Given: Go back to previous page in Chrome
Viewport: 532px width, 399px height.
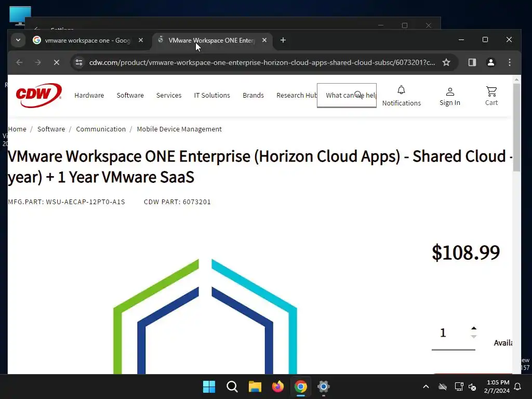Looking at the screenshot, I should coord(19,62).
